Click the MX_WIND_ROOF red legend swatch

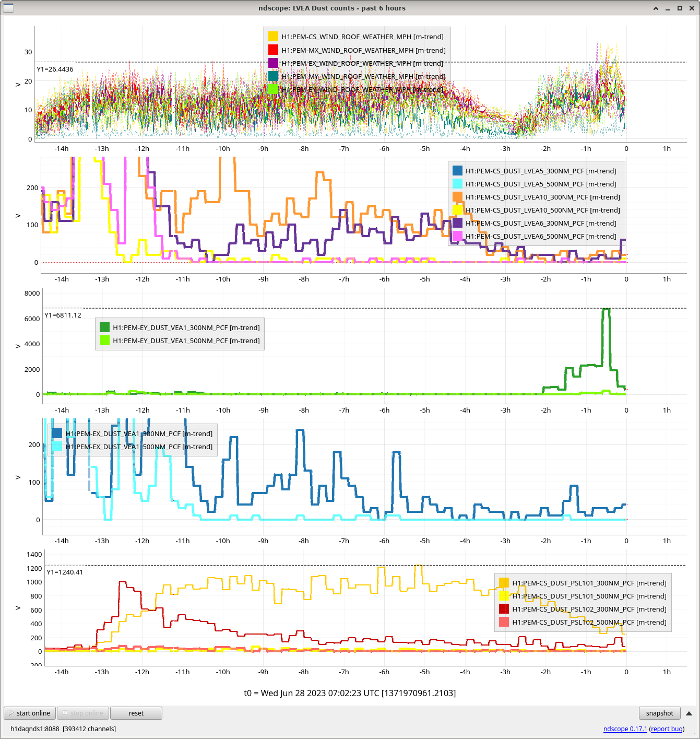(273, 50)
